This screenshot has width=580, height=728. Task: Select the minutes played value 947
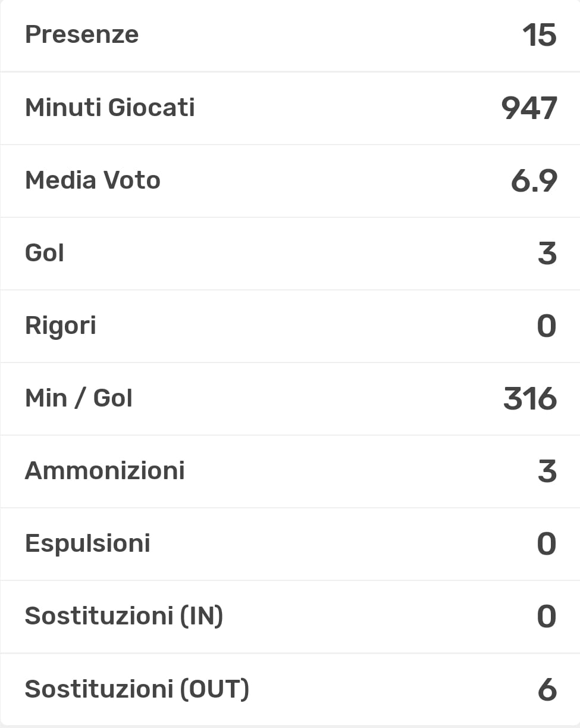(529, 108)
